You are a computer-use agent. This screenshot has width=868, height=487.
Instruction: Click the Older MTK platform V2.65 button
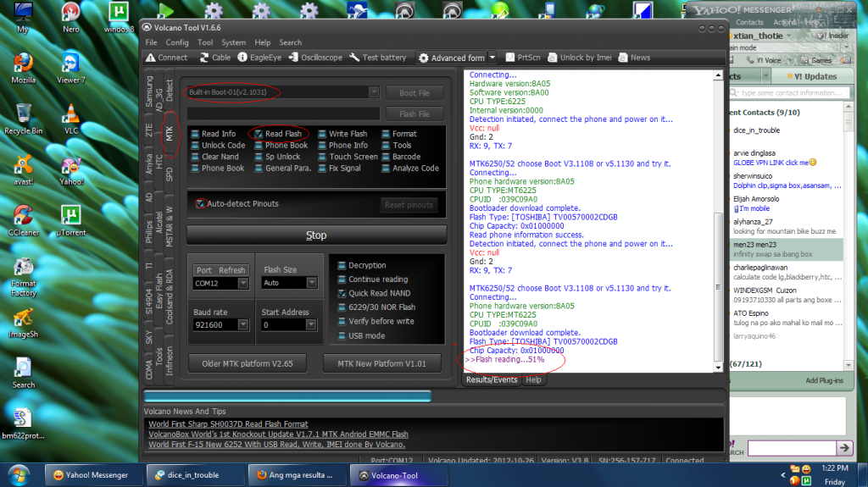[248, 363]
